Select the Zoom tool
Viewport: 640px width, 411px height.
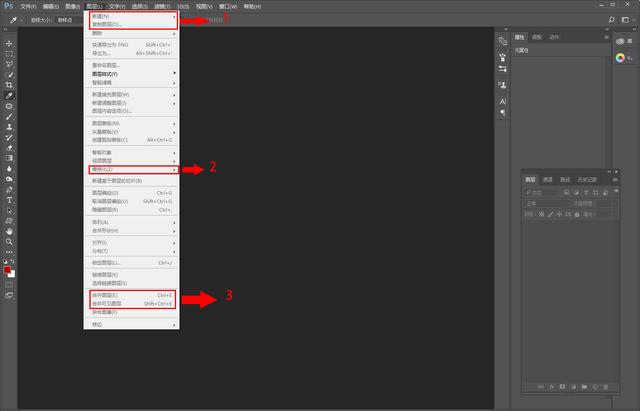click(x=9, y=242)
